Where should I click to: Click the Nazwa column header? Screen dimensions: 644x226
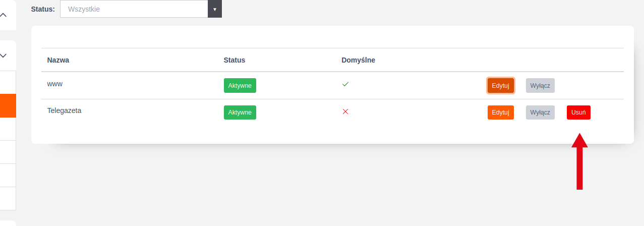tap(58, 61)
